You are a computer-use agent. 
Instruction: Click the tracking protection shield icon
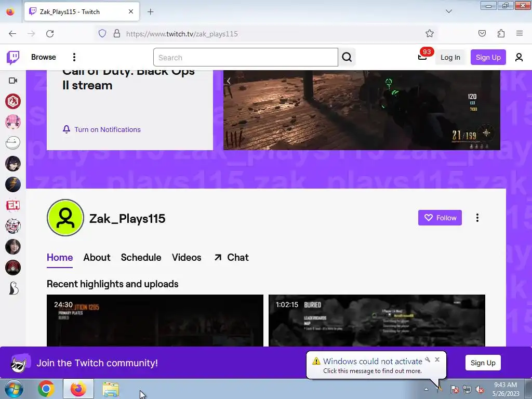point(102,33)
